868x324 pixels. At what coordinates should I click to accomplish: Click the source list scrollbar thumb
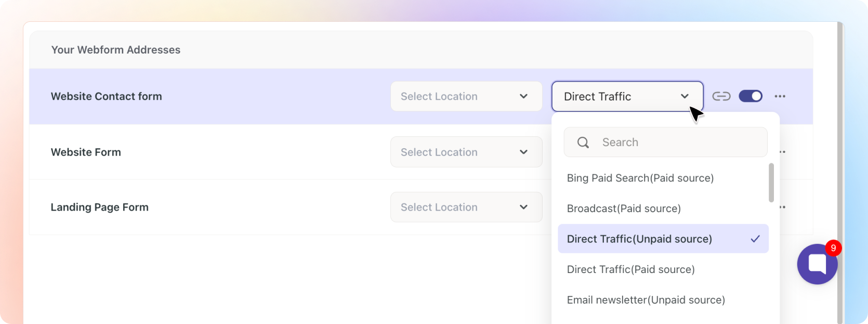coord(771,183)
